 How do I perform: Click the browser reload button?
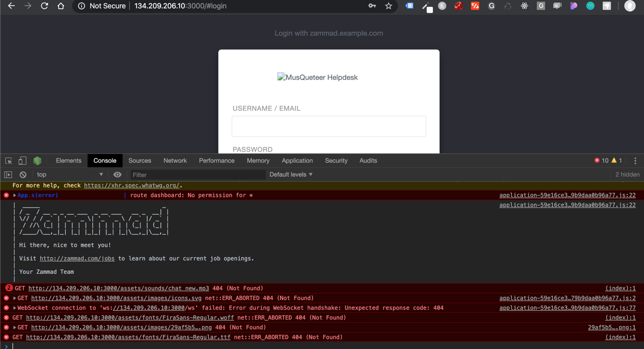(x=45, y=6)
